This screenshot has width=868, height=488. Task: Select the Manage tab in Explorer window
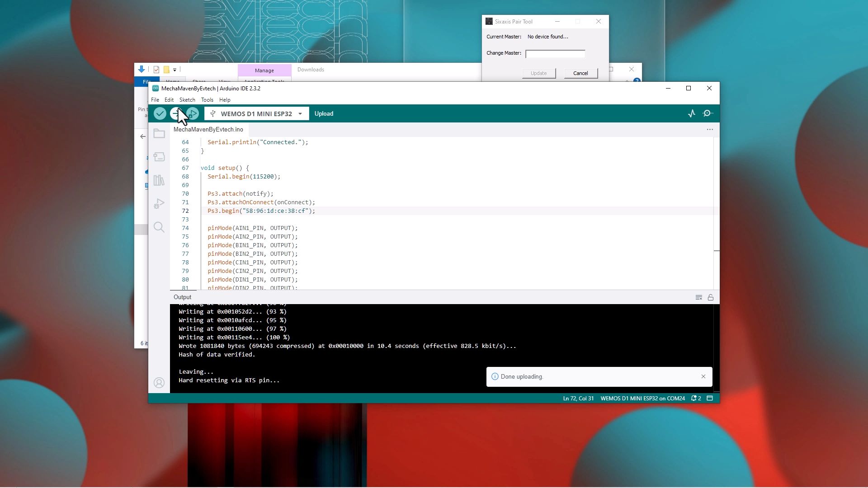coord(264,70)
